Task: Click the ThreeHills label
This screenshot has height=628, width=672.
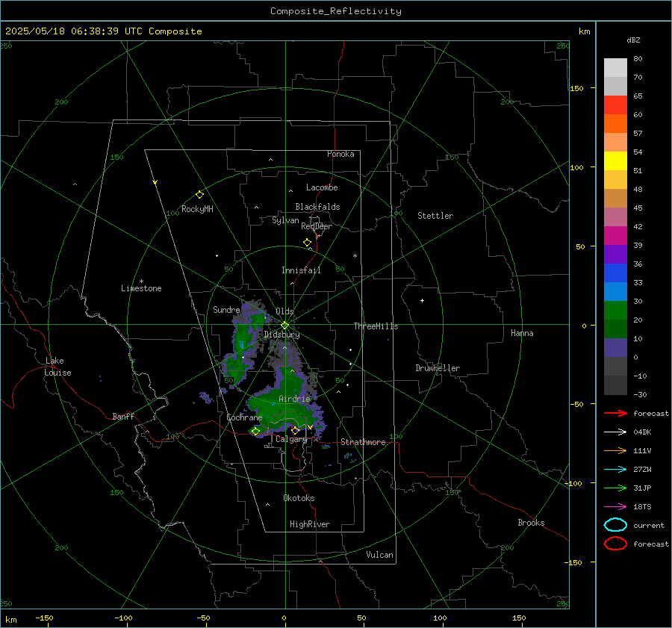Action: tap(376, 326)
